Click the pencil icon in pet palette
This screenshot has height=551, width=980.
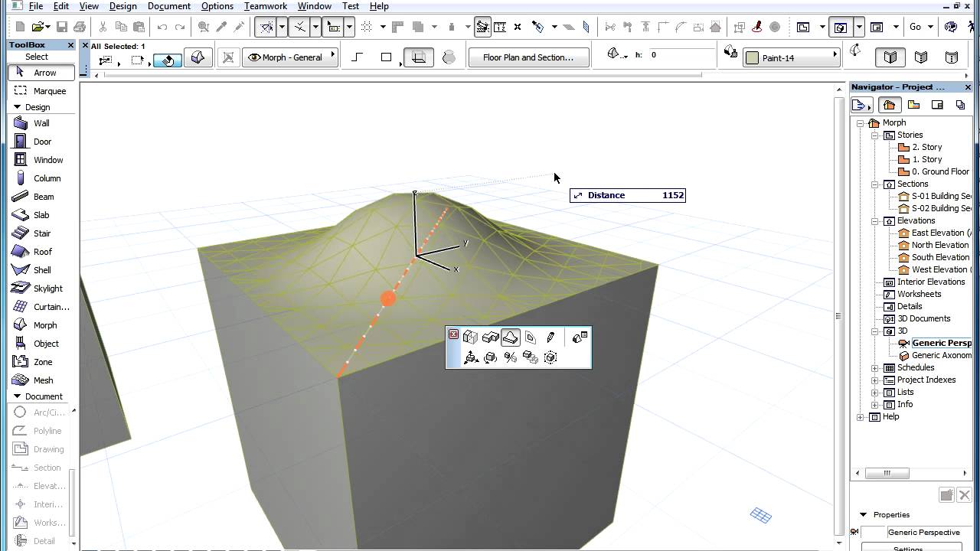point(550,337)
